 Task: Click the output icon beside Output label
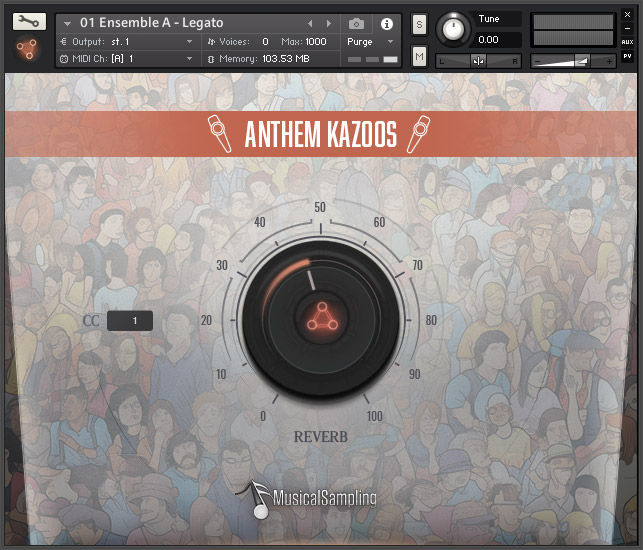(64, 41)
